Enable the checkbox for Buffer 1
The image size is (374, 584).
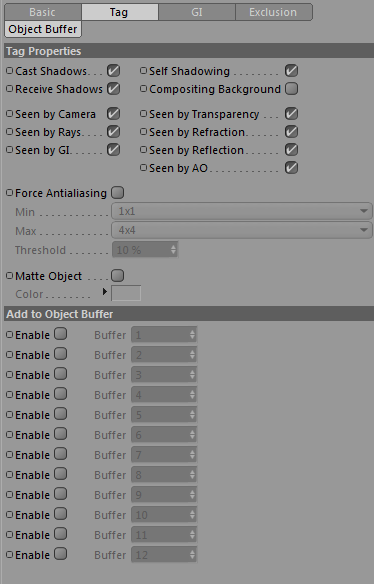60,334
